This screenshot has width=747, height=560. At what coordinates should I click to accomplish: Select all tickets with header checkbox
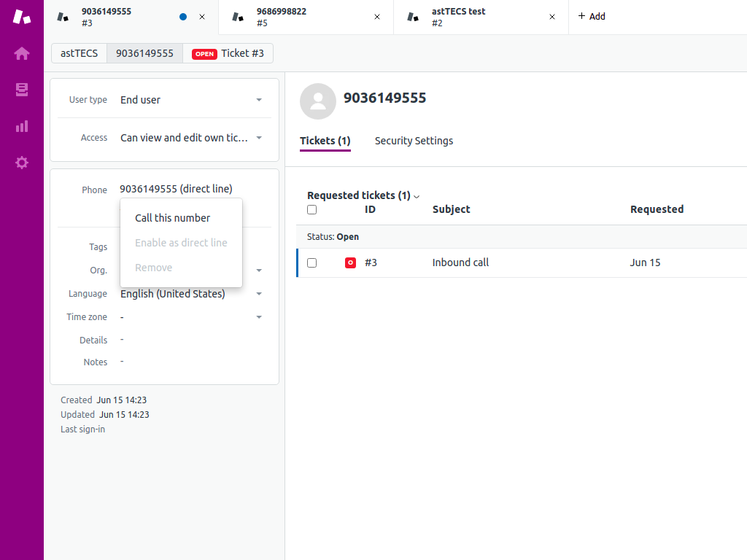[312, 210]
